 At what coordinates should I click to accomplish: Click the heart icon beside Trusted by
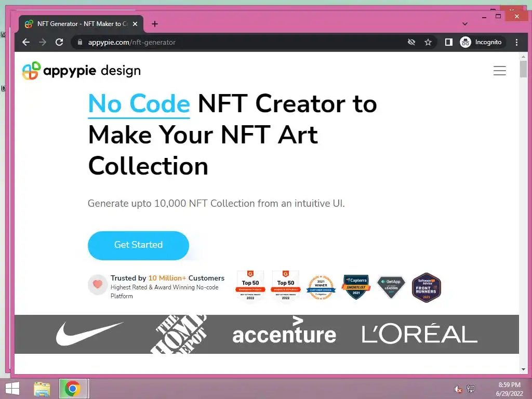(x=98, y=284)
